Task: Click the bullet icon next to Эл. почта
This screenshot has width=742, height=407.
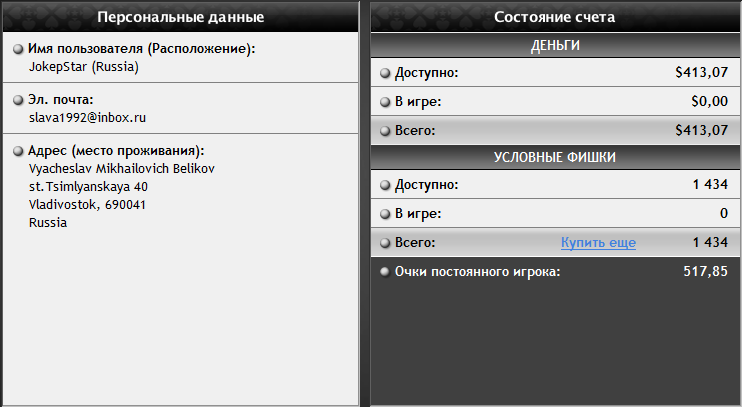Action: click(x=19, y=100)
